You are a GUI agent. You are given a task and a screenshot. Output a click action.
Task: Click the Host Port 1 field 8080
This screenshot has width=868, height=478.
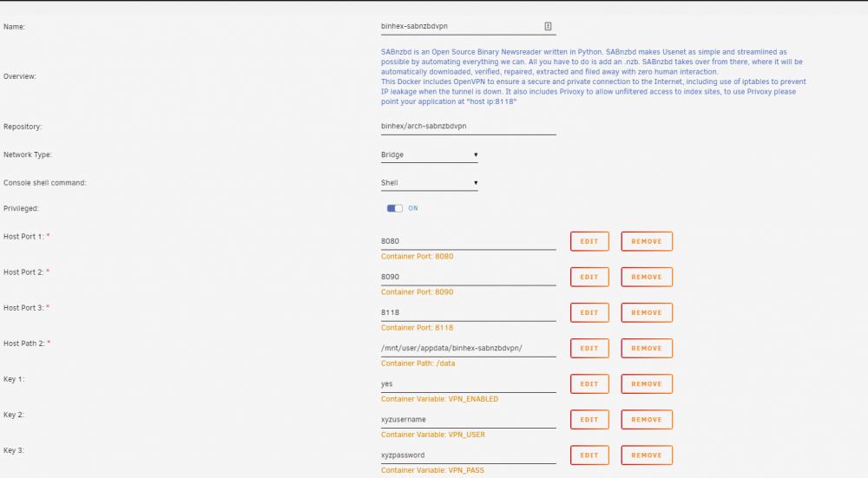click(x=469, y=241)
